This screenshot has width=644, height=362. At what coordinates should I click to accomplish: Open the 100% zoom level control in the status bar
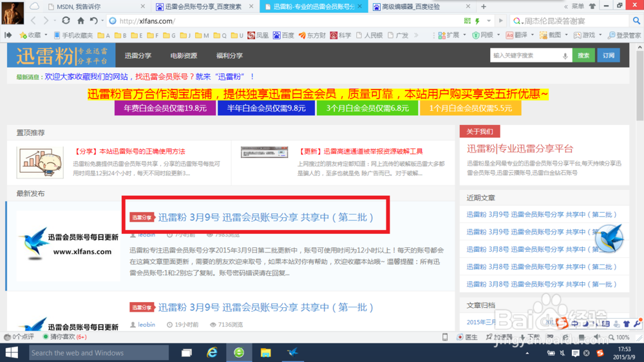click(620, 338)
